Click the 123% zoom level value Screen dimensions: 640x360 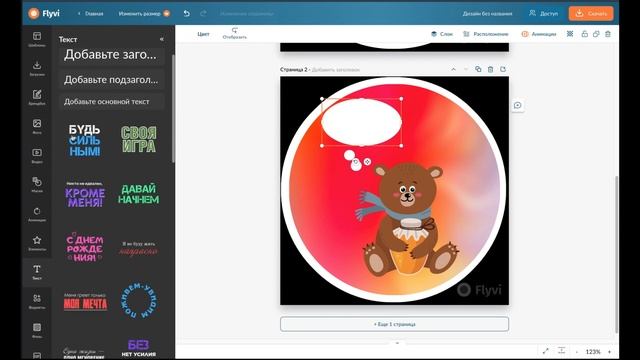coord(593,351)
